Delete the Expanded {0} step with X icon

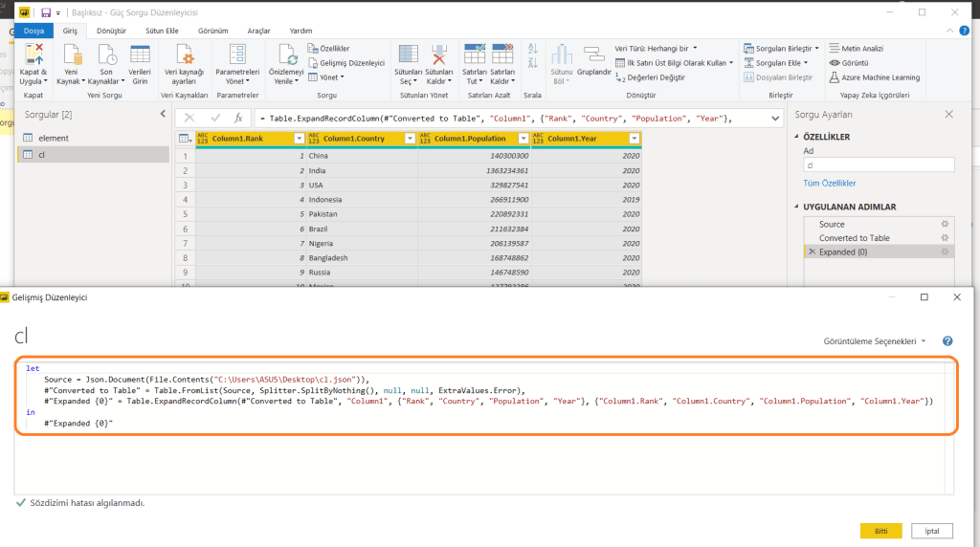click(x=813, y=252)
